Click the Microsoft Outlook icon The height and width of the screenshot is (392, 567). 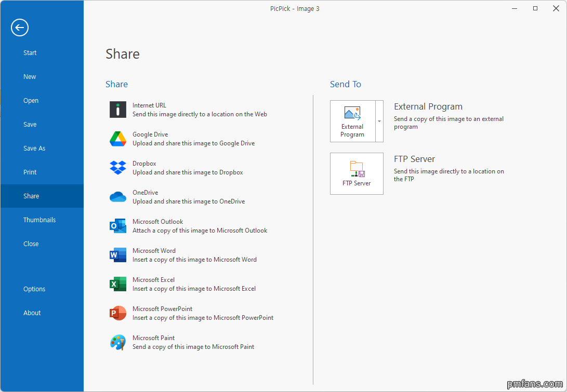(x=118, y=226)
